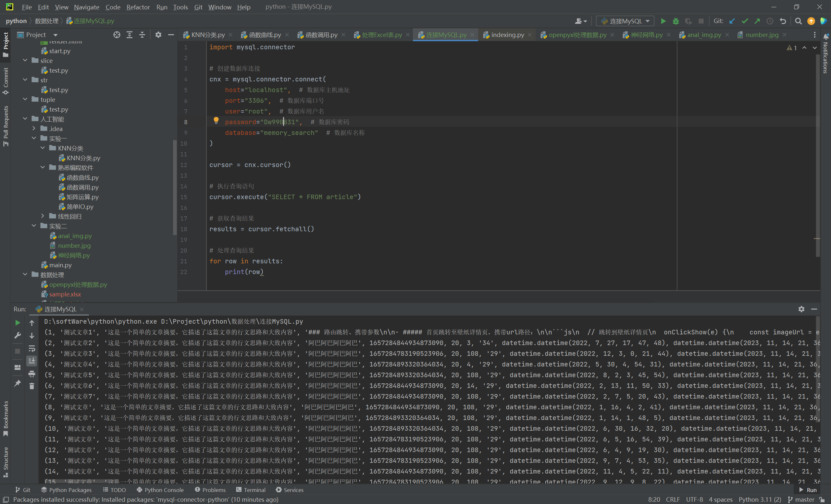The width and height of the screenshot is (831, 504).
Task: Open the recent tabs list three-dot menu
Action: pyautogui.click(x=814, y=35)
